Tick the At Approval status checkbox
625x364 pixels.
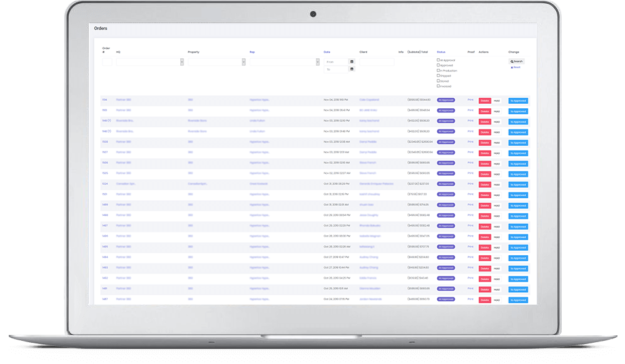coord(438,60)
